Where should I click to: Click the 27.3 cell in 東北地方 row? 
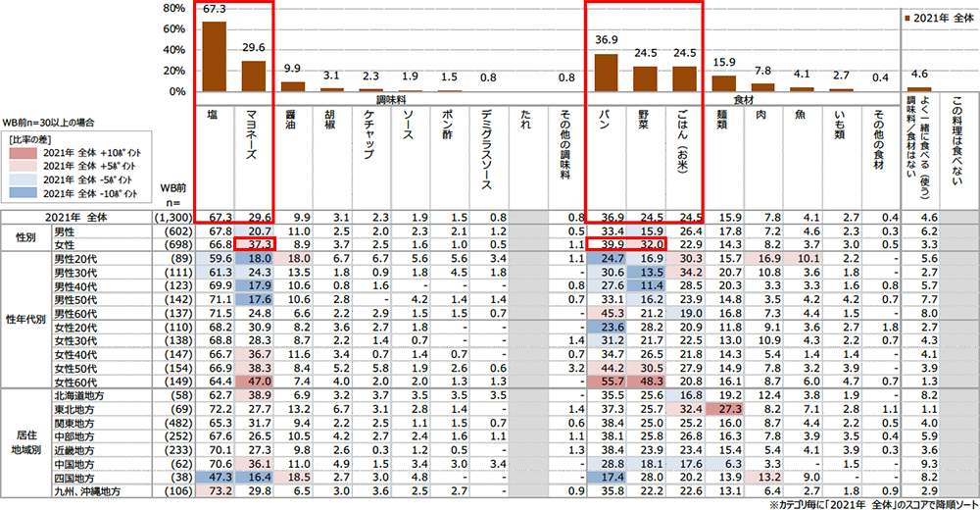pyautogui.click(x=725, y=406)
